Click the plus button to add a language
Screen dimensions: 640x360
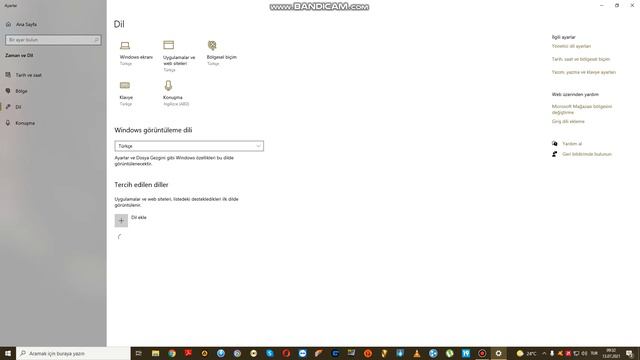point(121,220)
